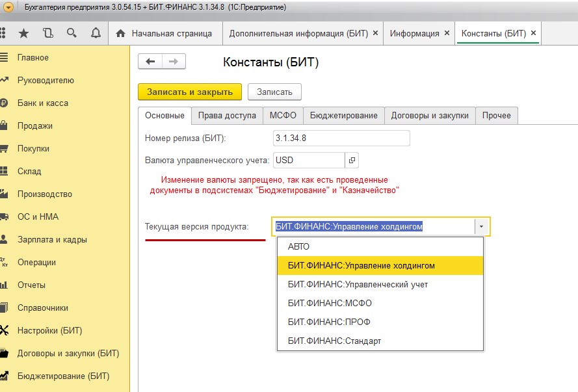
Task: Pick БИТ.ФИНАНС:Стандарт in the dropdown
Action: [x=334, y=341]
